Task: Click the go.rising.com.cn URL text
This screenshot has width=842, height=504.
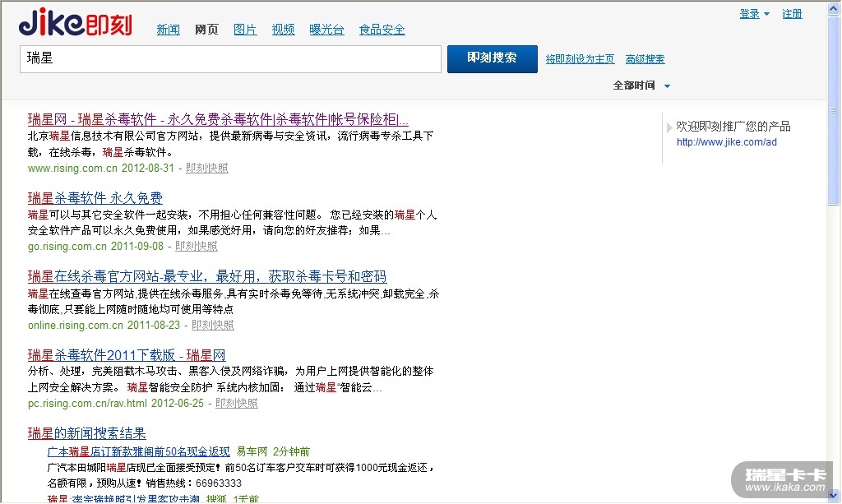Action: [x=67, y=246]
